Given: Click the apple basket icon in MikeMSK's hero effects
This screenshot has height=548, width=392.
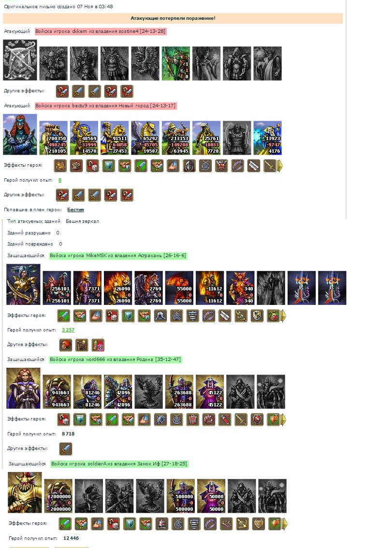Looking at the screenshot, I should click(x=273, y=316).
